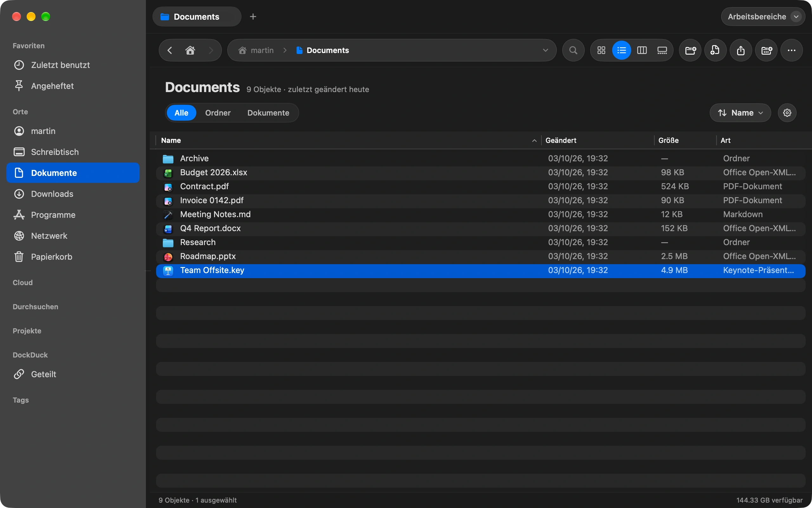
Task: Click the folder-with-plus archive toolbar icon
Action: (x=766, y=50)
